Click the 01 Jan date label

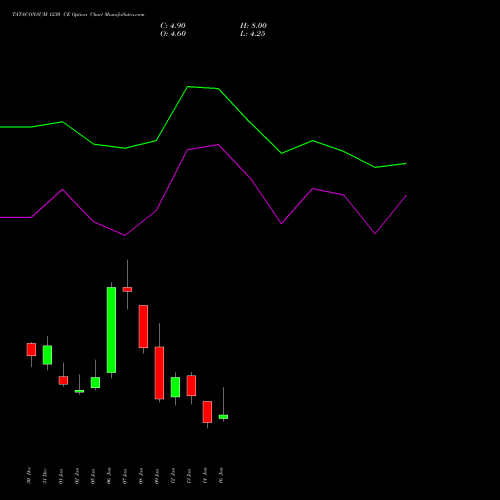click(x=61, y=476)
